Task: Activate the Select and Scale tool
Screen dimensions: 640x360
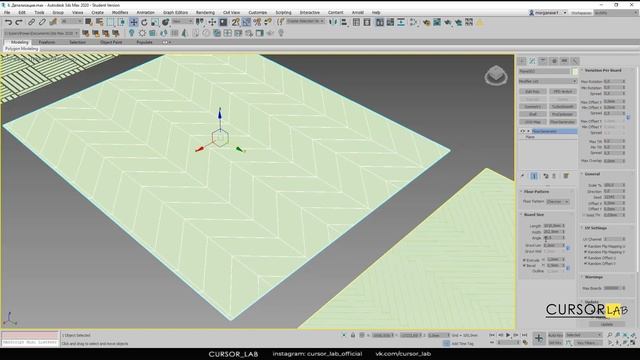Action: [x=155, y=22]
